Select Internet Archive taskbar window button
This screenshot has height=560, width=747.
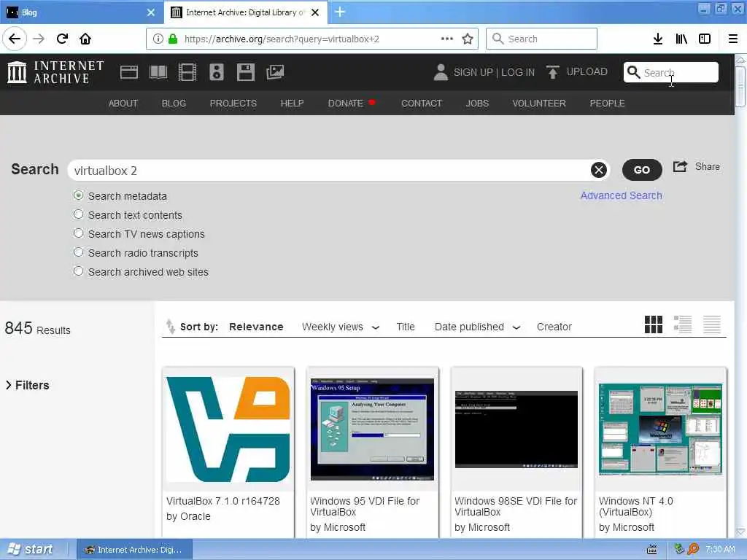[134, 550]
